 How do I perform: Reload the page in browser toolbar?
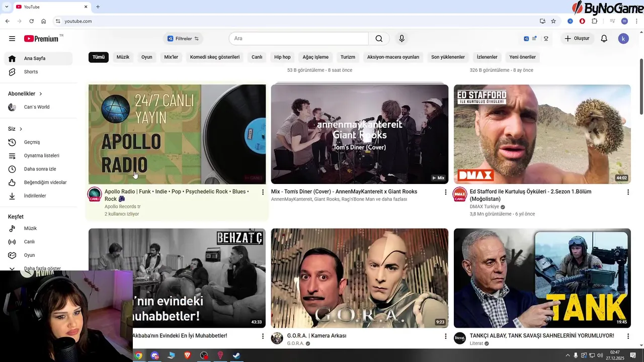point(31,21)
